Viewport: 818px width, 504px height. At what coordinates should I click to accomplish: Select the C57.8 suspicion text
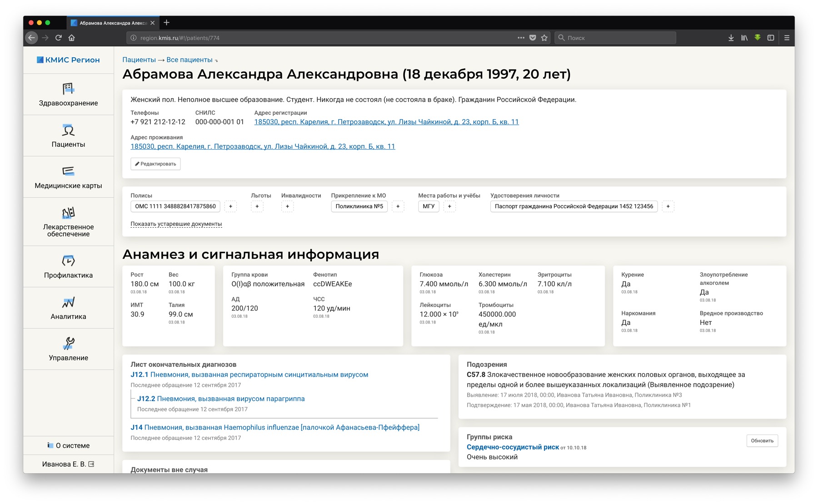[606, 379]
